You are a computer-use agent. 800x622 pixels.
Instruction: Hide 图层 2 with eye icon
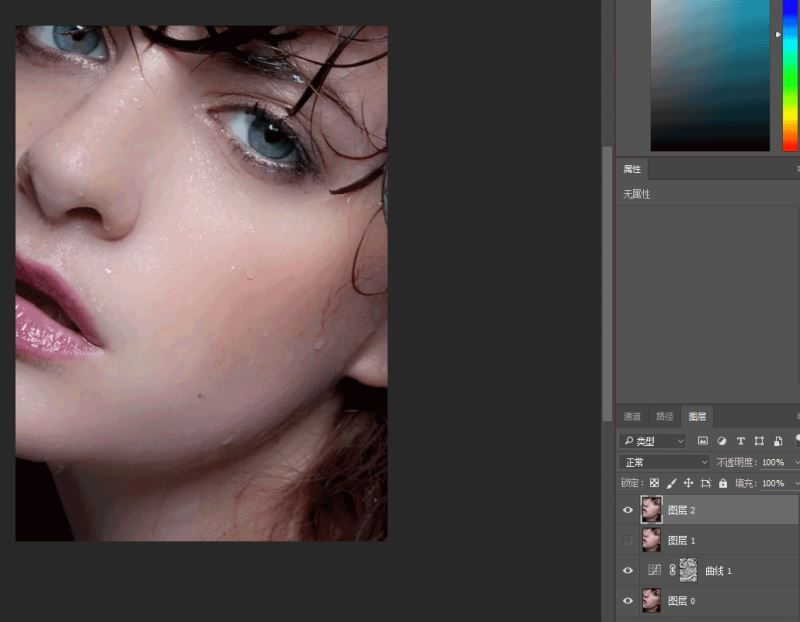coord(628,510)
